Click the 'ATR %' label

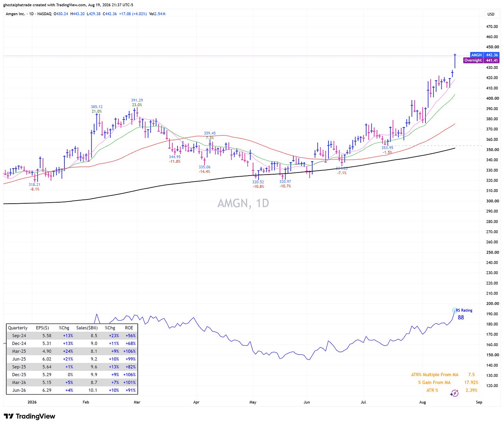click(x=432, y=390)
